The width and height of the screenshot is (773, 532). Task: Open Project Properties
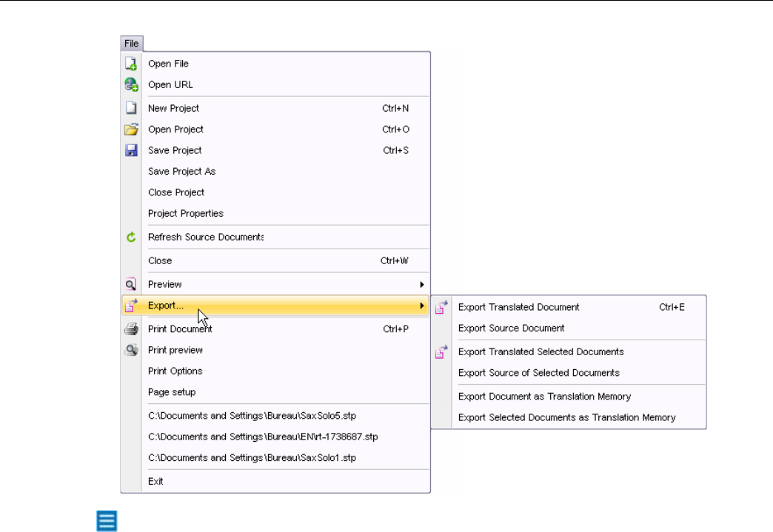tap(186, 214)
